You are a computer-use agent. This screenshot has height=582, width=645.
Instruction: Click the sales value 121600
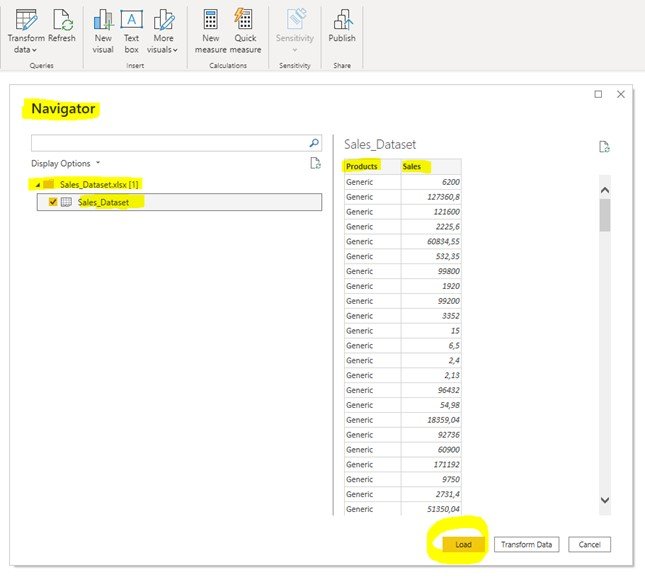(x=447, y=211)
